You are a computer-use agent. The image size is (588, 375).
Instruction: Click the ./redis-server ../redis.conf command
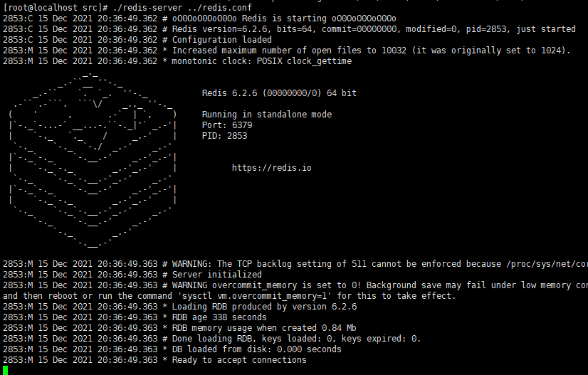182,8
